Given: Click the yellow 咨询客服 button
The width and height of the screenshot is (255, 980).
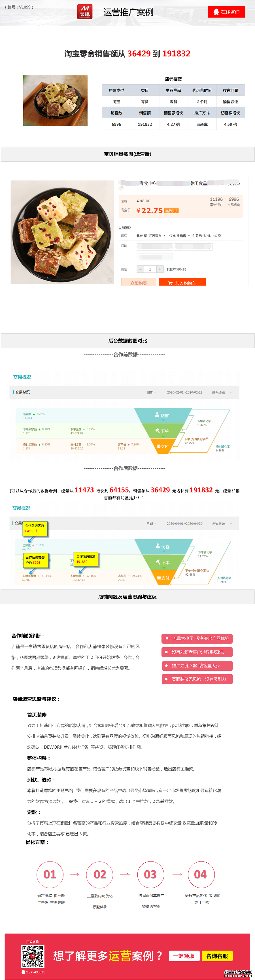Looking at the screenshot, I should (217, 956).
